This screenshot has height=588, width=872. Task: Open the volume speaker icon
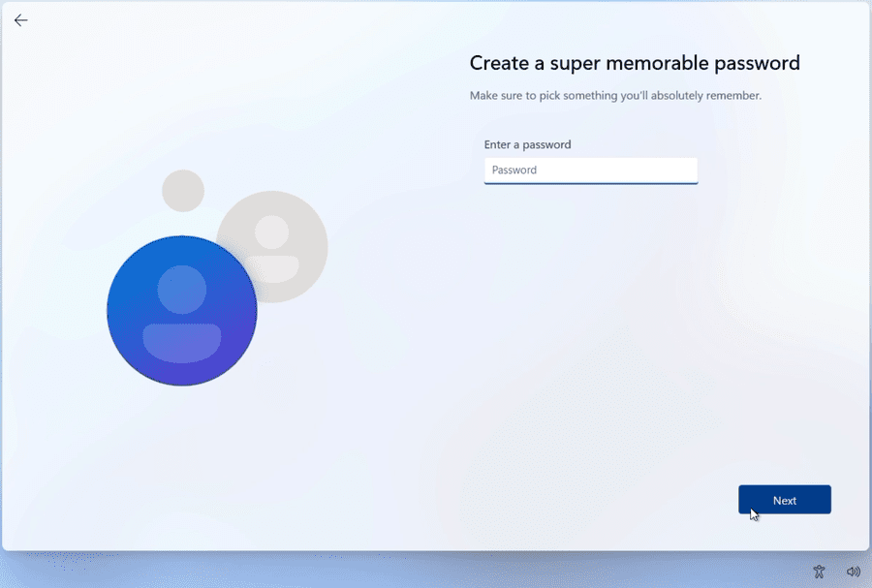pos(853,571)
